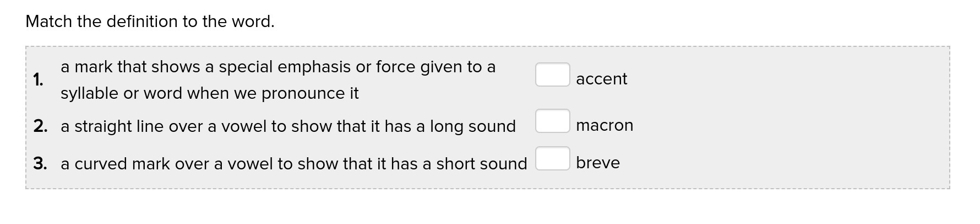Click the bold number "3." label

[x=40, y=164]
